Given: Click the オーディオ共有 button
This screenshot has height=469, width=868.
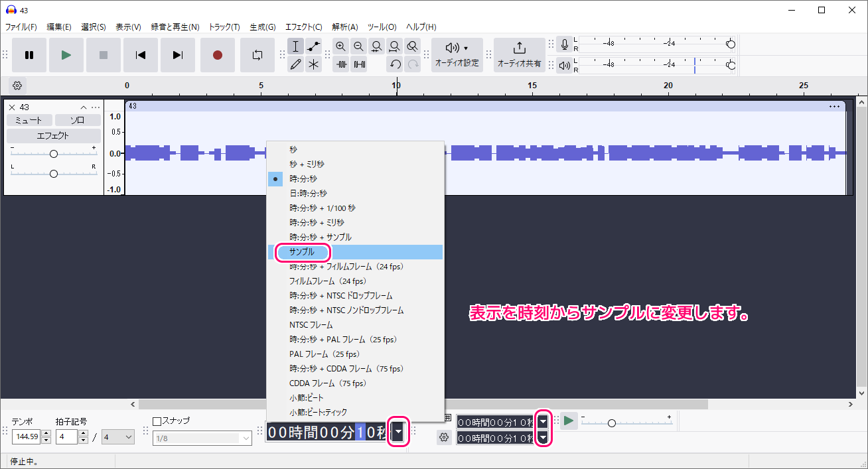Looking at the screenshot, I should [519, 56].
